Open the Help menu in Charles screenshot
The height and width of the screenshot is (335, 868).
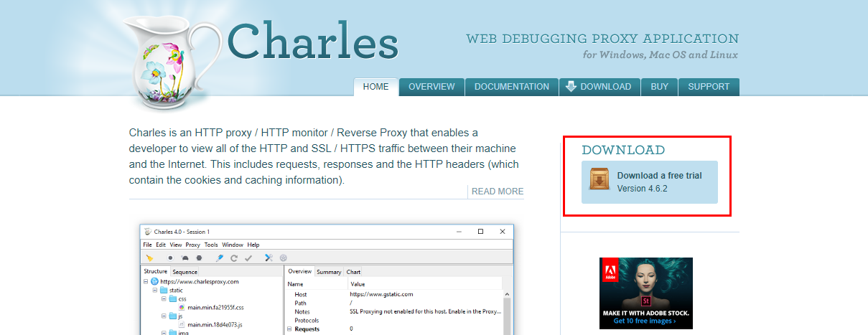tap(253, 245)
